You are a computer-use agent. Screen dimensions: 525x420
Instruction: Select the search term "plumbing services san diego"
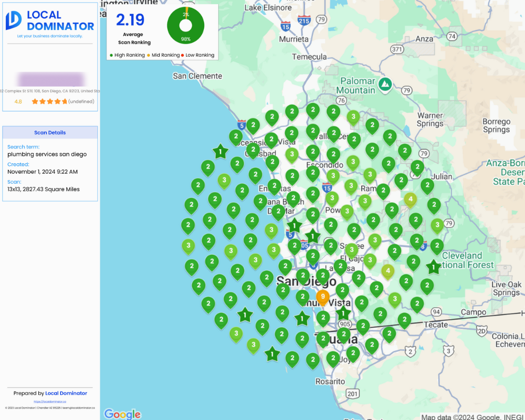pos(47,154)
